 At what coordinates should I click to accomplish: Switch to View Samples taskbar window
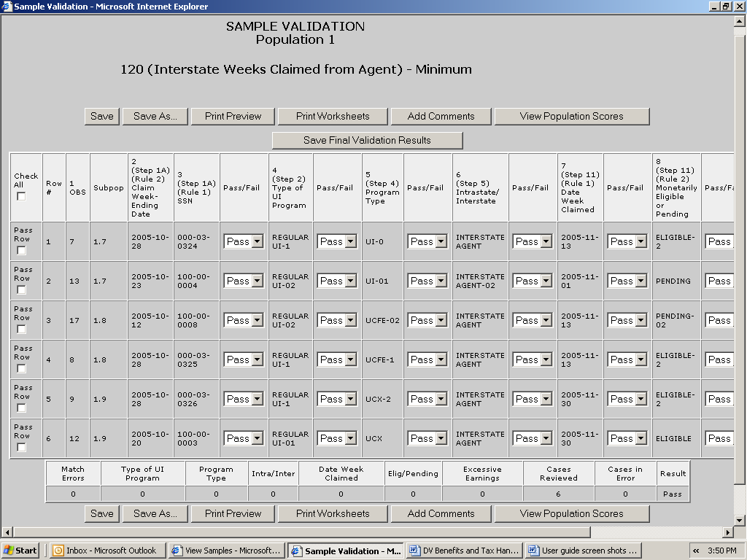pyautogui.click(x=226, y=551)
